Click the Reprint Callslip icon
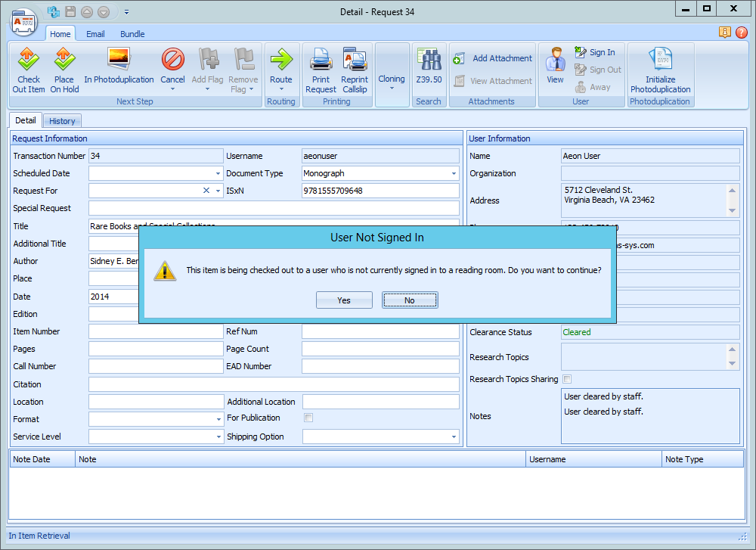This screenshot has width=756, height=550. point(354,59)
